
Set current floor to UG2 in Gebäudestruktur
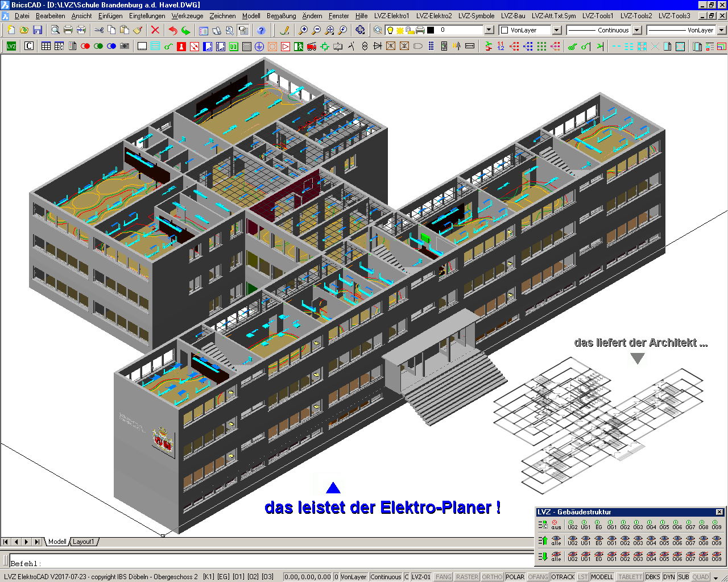pos(572,523)
